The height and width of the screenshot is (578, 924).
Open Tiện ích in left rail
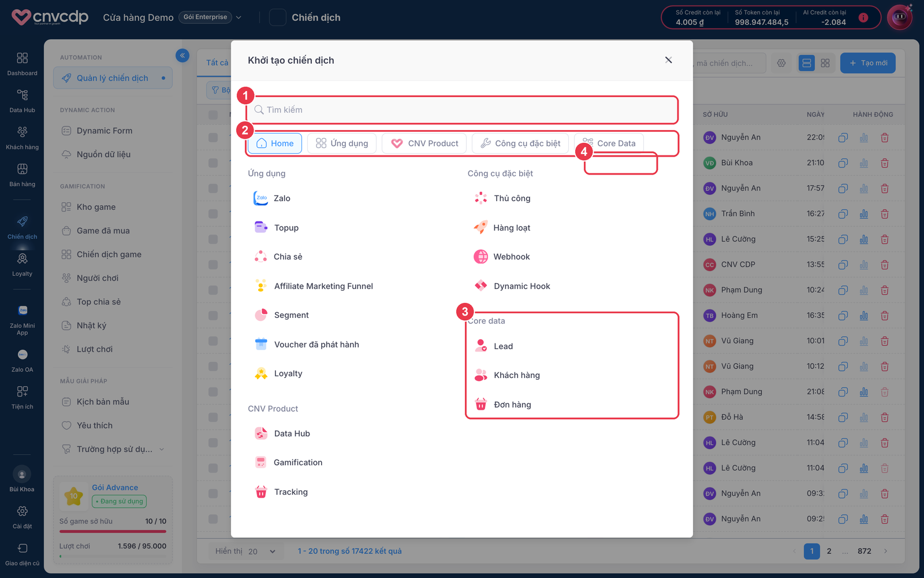pyautogui.click(x=22, y=397)
